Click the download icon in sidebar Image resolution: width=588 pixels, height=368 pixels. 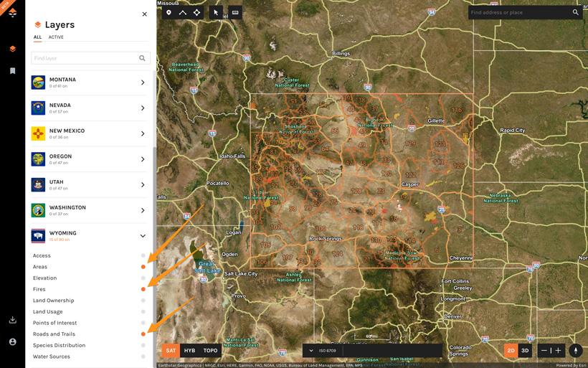(12, 320)
